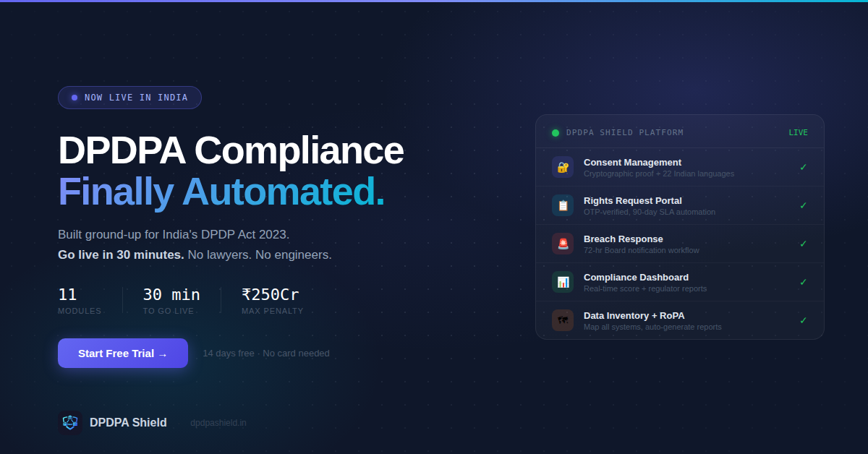Click the Rights Request Portal clipboard icon
Image resolution: width=868 pixels, height=454 pixels.
(x=563, y=205)
